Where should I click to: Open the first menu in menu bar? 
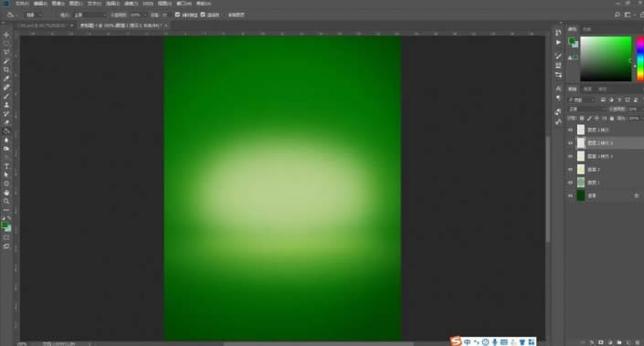(x=22, y=4)
